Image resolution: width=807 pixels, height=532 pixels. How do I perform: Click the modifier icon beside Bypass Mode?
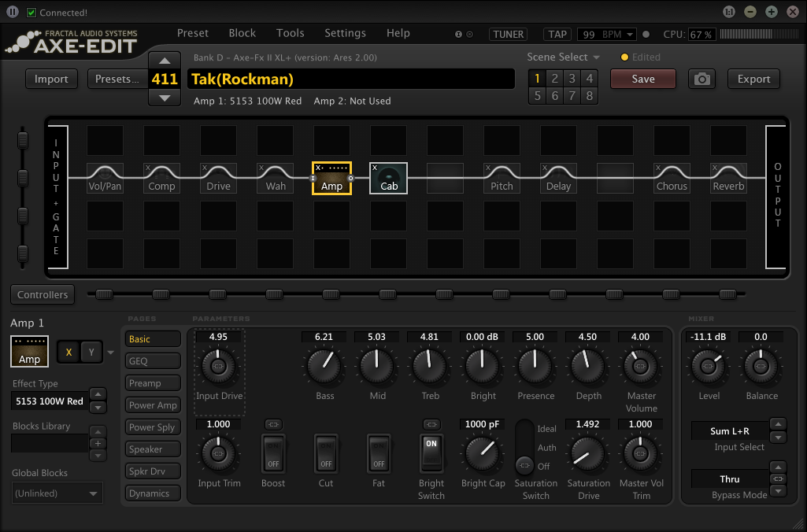[x=778, y=479]
